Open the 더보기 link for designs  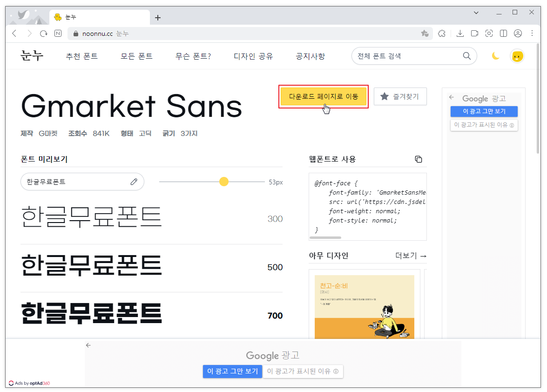tap(411, 256)
